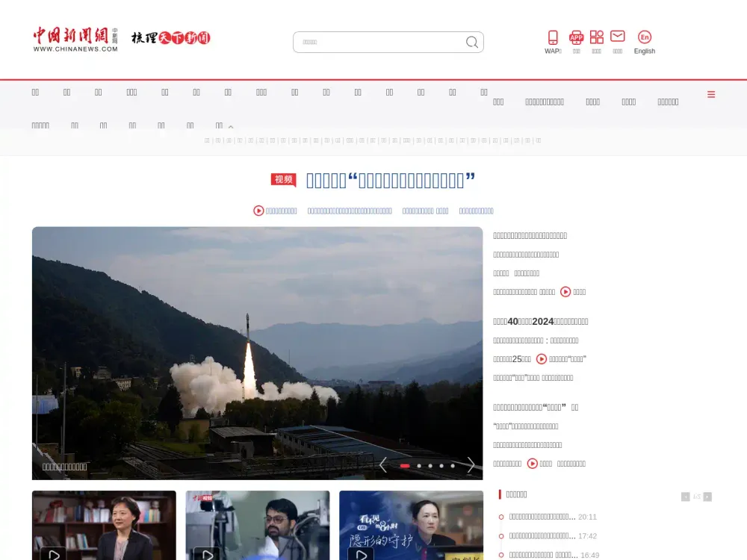The image size is (747, 560).
Task: Select the bullet next to the 17:42 news item
Action: [x=501, y=535]
